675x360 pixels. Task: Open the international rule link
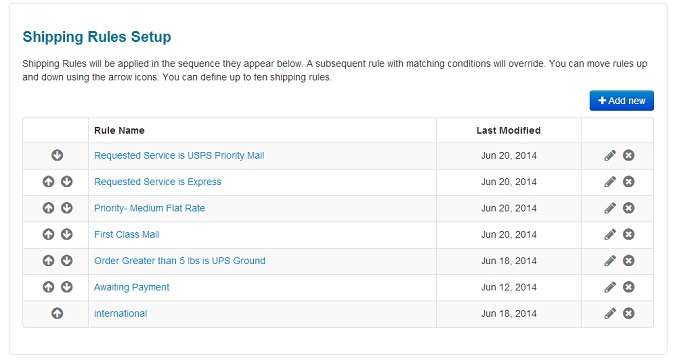click(121, 313)
